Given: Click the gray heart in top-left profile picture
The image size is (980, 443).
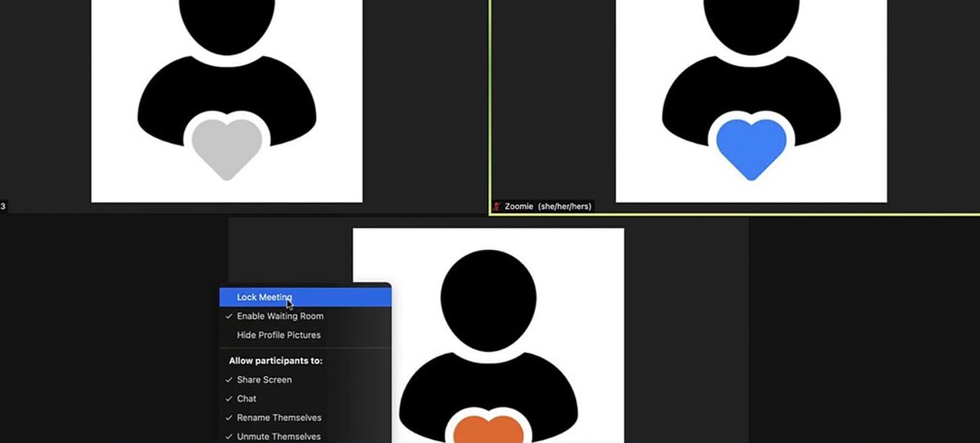Looking at the screenshot, I should 227,147.
